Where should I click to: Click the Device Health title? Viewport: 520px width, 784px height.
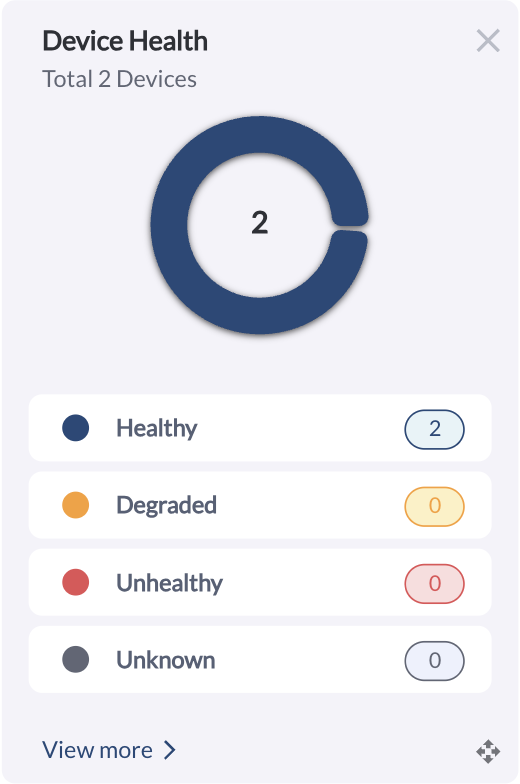tap(125, 41)
